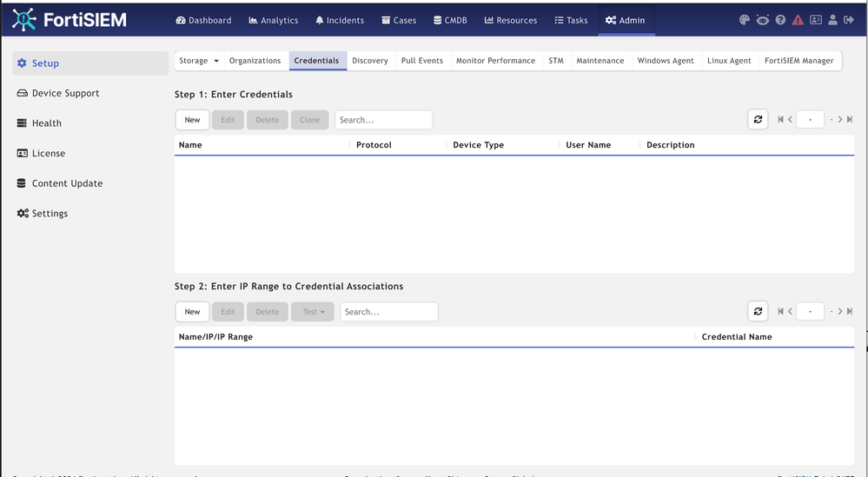Select the Admin menu
868x477 pixels.
tap(626, 20)
